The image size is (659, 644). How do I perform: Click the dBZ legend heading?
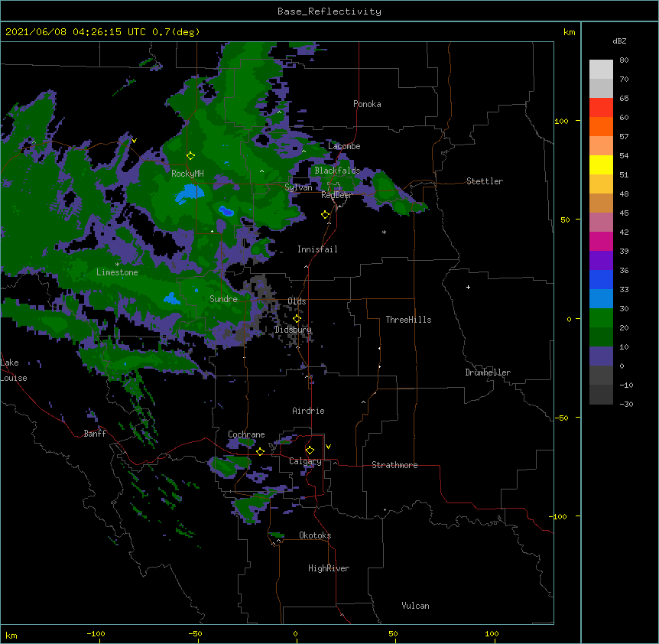click(619, 41)
